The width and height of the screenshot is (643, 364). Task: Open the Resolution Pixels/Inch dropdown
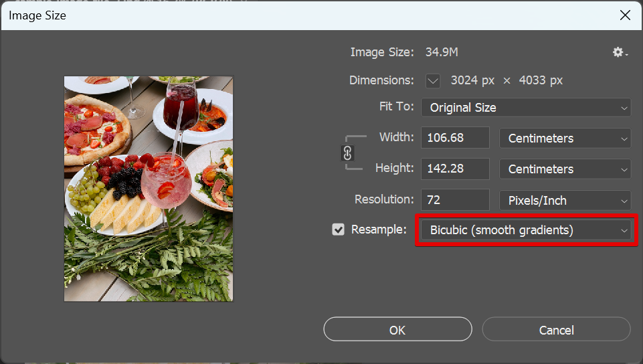[x=565, y=200]
